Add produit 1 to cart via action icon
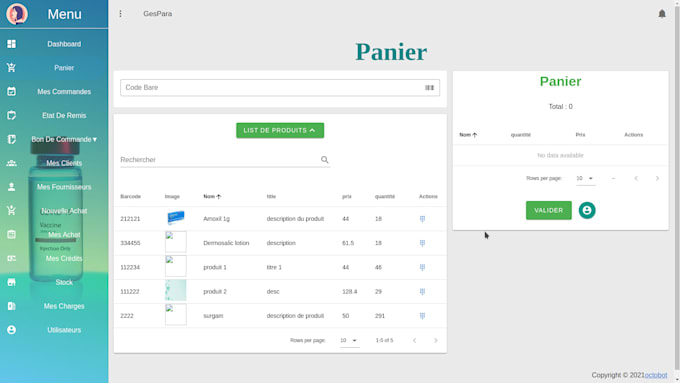The height and width of the screenshot is (383, 680). (x=422, y=268)
